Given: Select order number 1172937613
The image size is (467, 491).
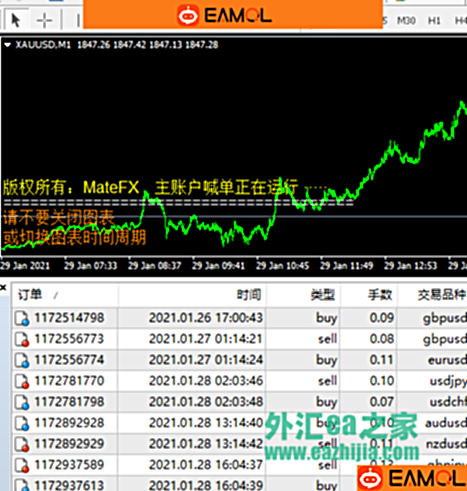Looking at the screenshot, I should (x=69, y=485).
